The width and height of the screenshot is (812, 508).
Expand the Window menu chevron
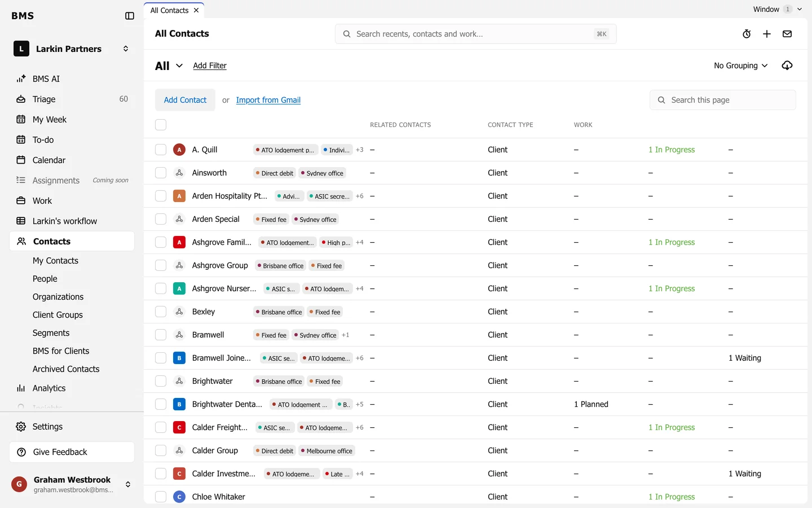point(800,9)
